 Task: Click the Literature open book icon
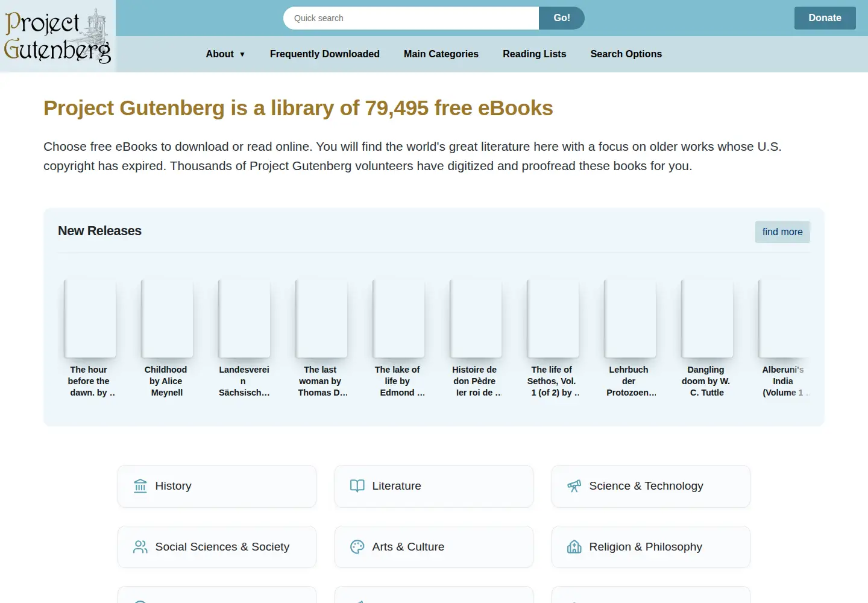[357, 486]
